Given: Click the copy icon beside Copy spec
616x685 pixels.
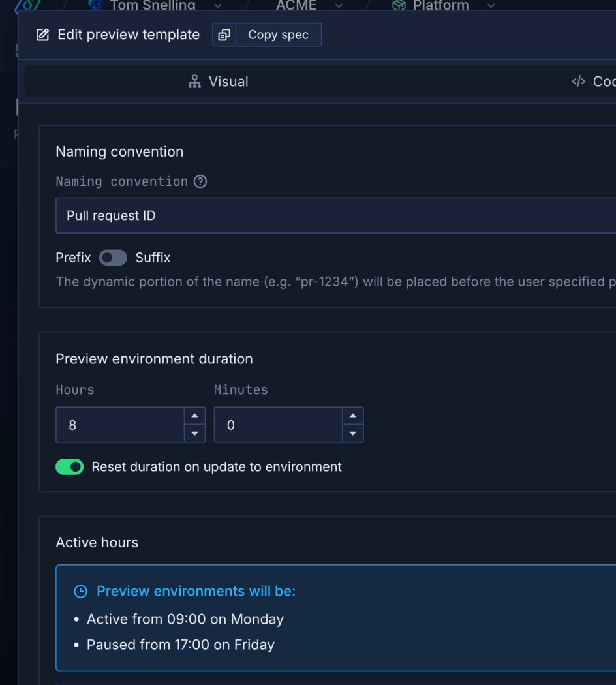Looking at the screenshot, I should 224,35.
